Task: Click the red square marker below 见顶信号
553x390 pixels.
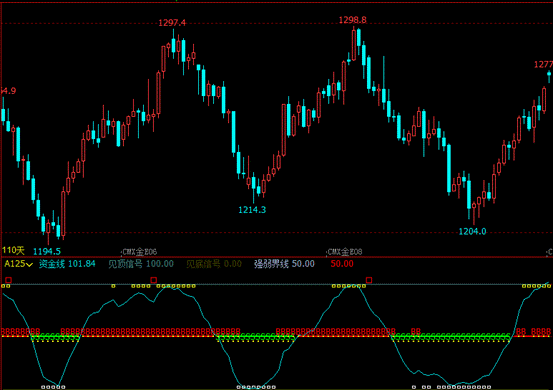Action: pos(153,280)
